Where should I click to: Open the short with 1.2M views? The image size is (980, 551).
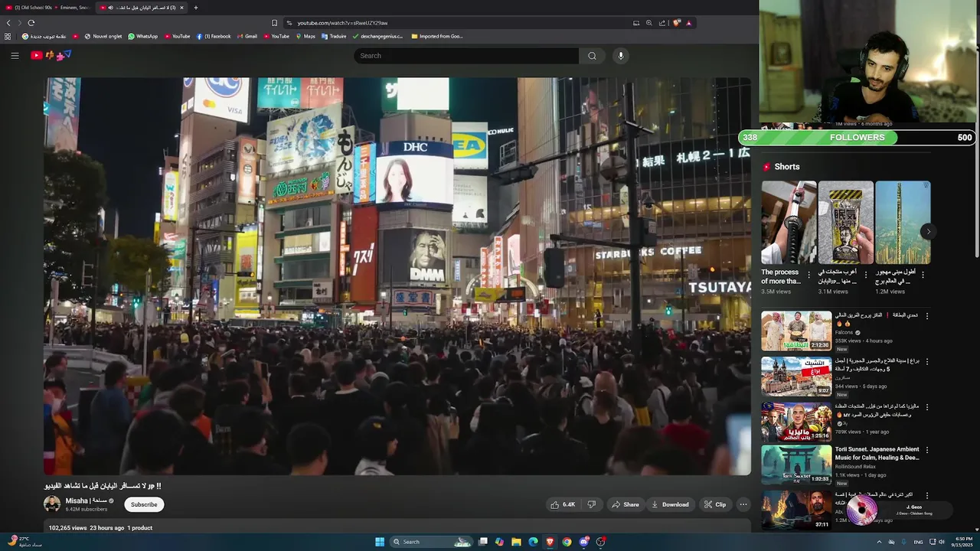tap(903, 223)
